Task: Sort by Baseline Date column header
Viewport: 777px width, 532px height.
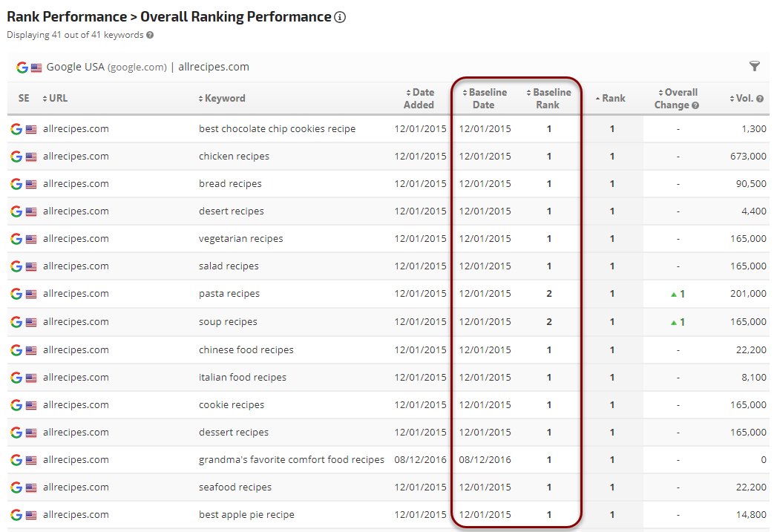Action: click(484, 99)
